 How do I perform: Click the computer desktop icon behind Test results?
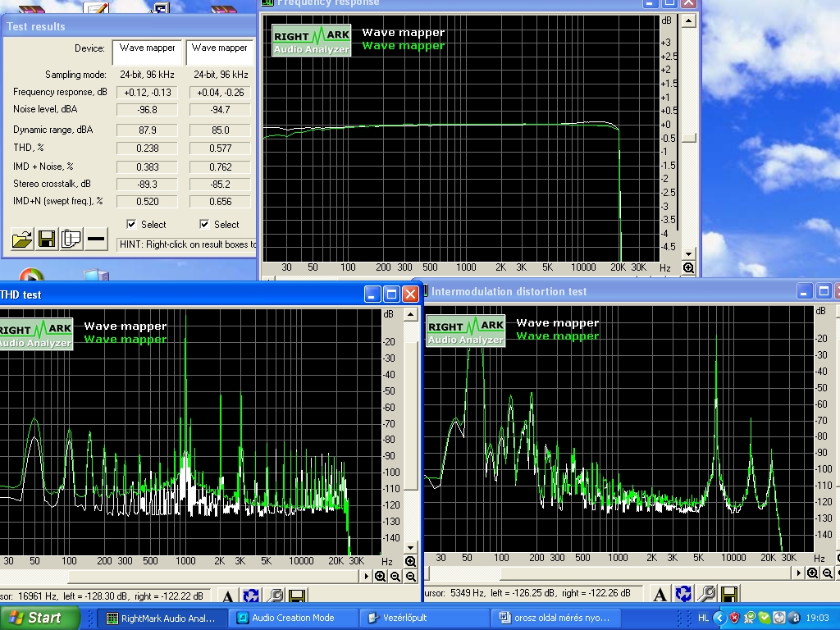pyautogui.click(x=97, y=276)
